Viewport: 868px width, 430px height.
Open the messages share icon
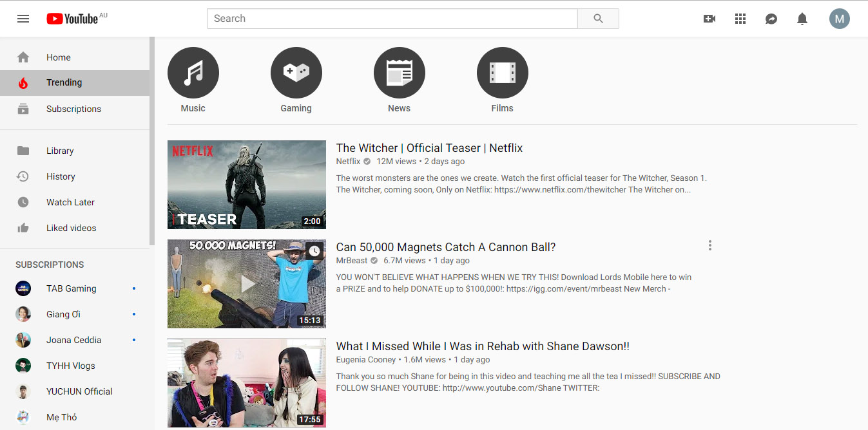pyautogui.click(x=771, y=19)
